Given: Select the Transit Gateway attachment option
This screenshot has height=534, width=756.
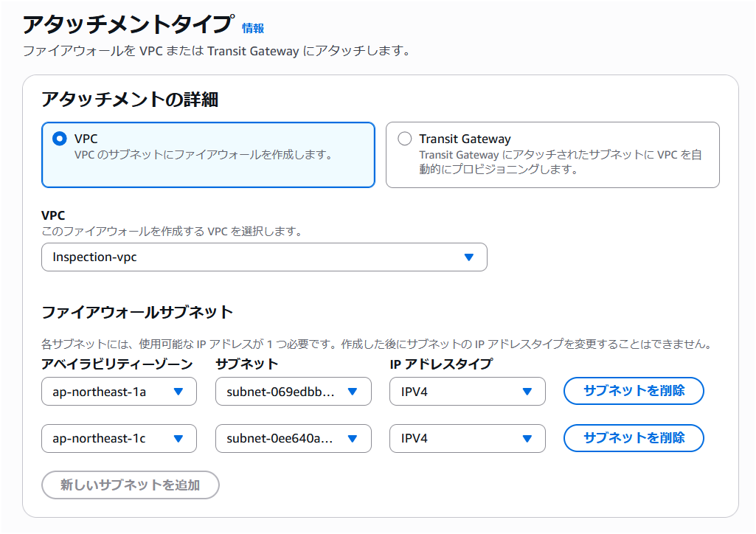Looking at the screenshot, I should tap(405, 139).
